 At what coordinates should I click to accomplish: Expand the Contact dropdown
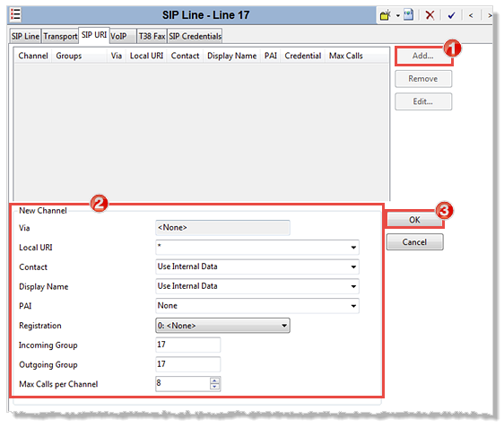[353, 266]
